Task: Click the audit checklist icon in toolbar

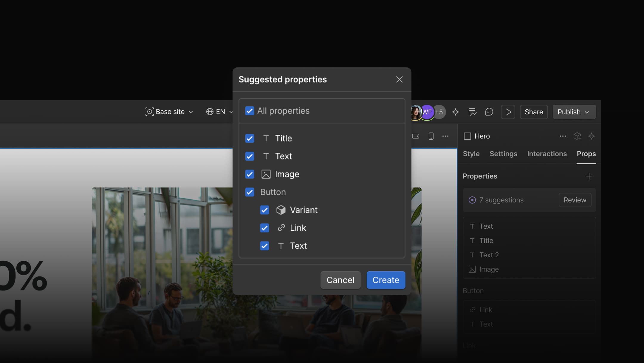Action: [x=472, y=112]
